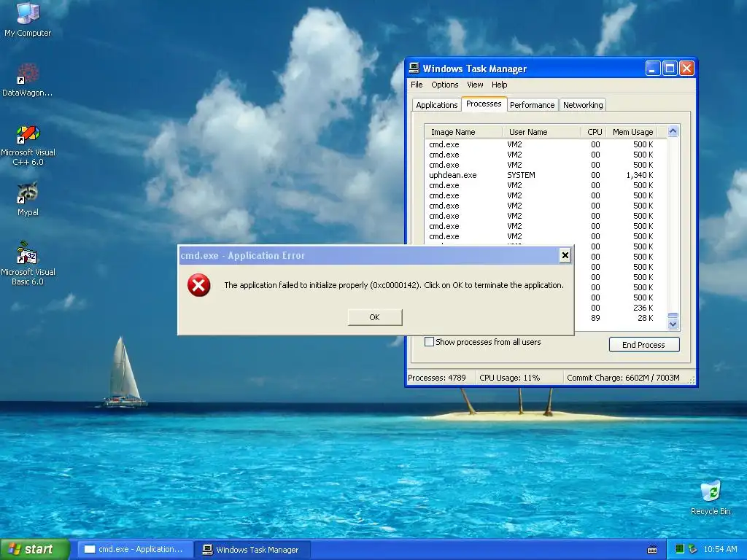Close the cmd.exe Application Error dialog

point(565,256)
